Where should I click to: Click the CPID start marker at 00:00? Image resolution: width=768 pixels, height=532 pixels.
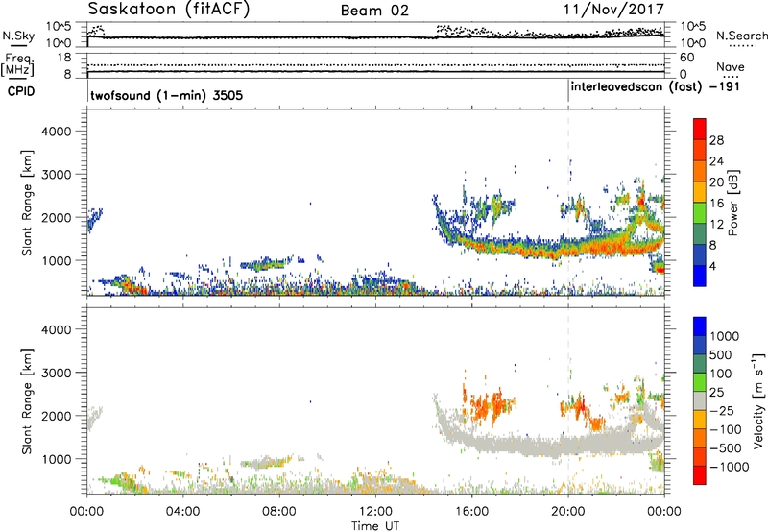[x=87, y=90]
